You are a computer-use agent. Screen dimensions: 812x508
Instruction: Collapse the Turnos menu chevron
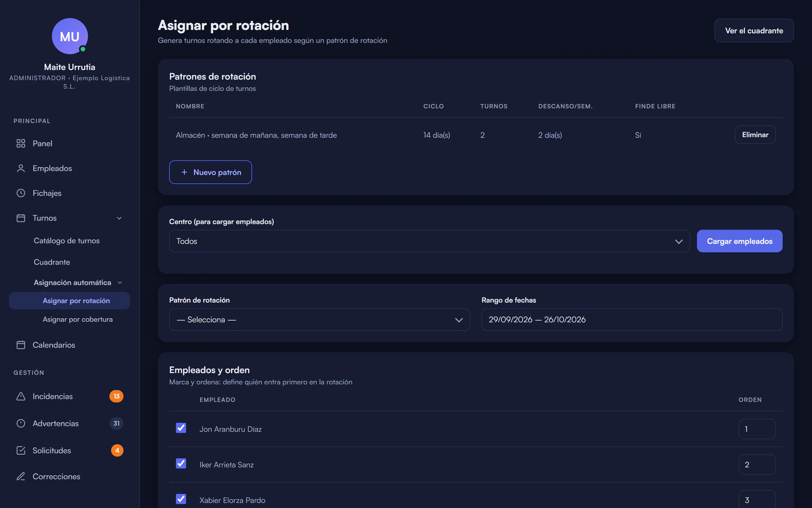point(119,218)
